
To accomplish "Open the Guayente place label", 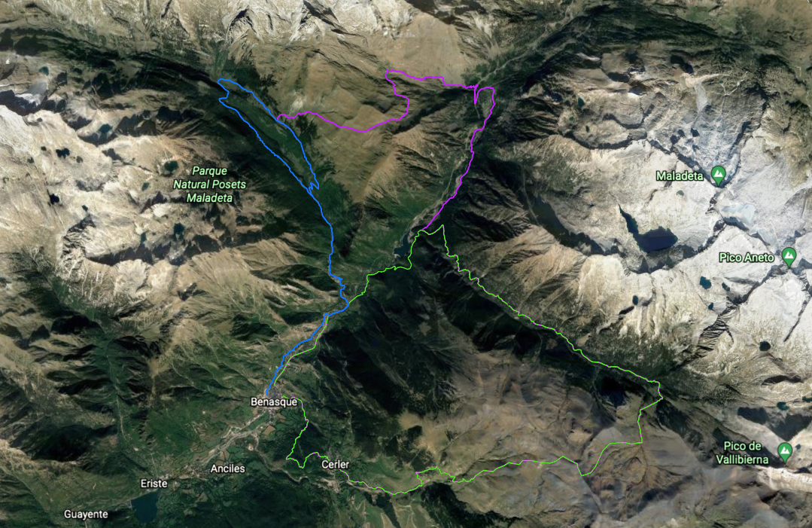I will [86, 514].
